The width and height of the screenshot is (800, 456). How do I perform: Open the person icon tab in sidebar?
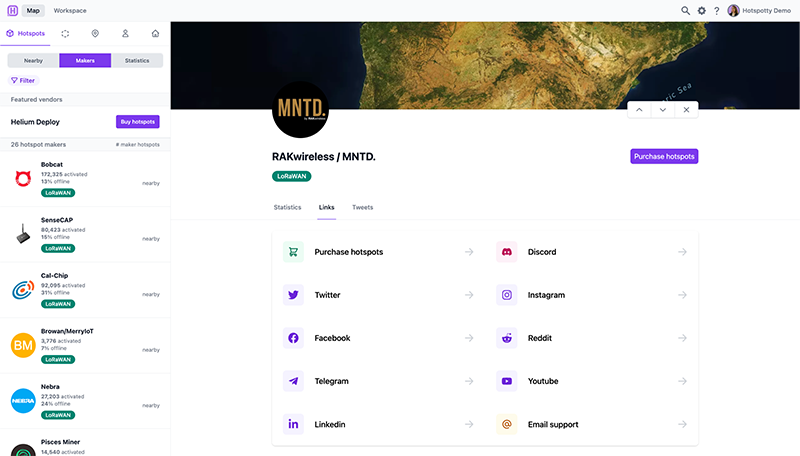125,33
